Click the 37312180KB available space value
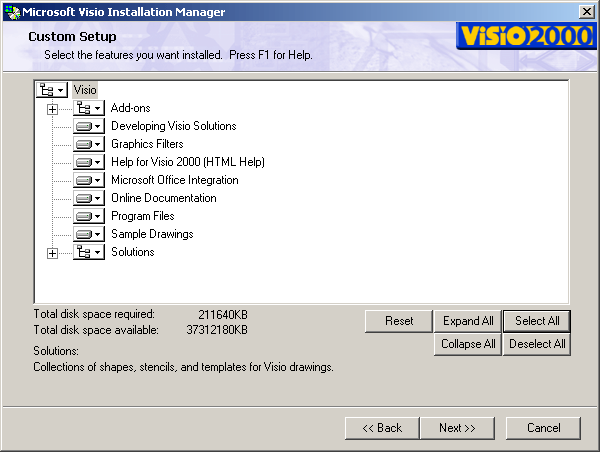The width and height of the screenshot is (600, 452). click(x=217, y=330)
